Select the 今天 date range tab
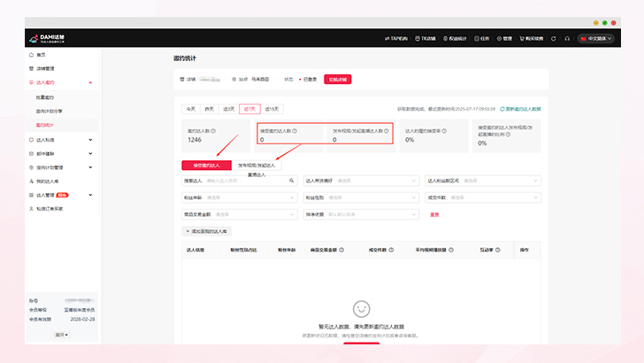 coord(190,109)
